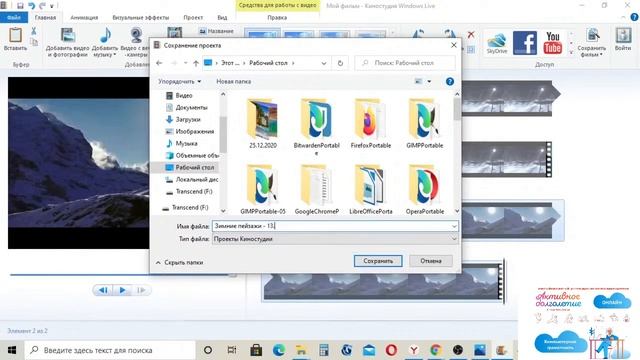Click the red Delete X icon in ribbon
Viewport: 640px width, 360px height.
coord(471,35)
